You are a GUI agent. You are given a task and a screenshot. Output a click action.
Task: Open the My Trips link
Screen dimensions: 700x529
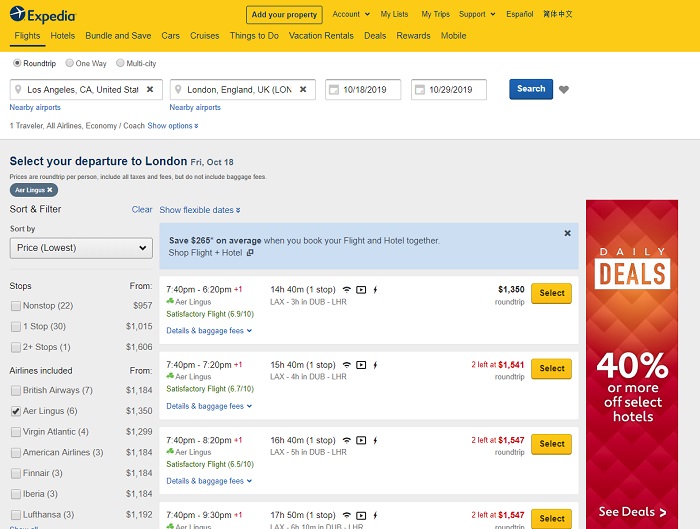[x=436, y=14]
